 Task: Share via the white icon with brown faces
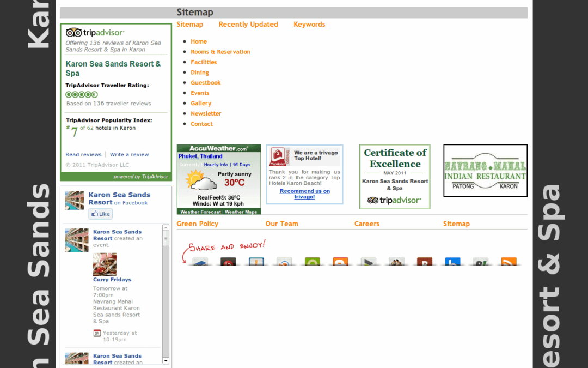(x=396, y=262)
